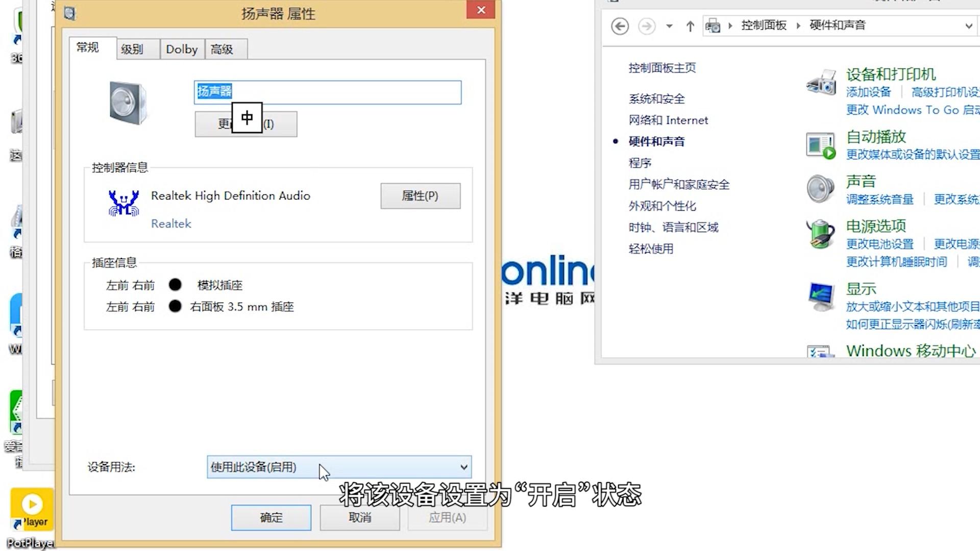Open 自动播放 heading

coord(876,137)
